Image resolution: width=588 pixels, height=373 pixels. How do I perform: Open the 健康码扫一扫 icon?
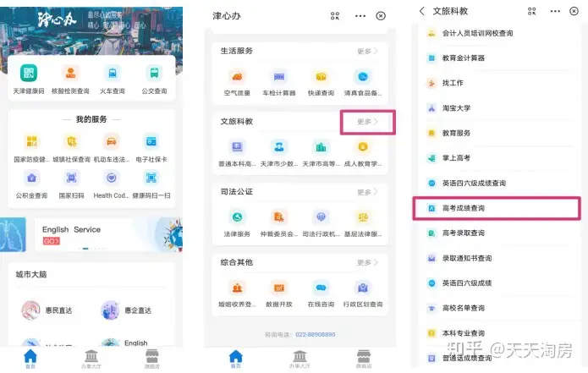(151, 178)
